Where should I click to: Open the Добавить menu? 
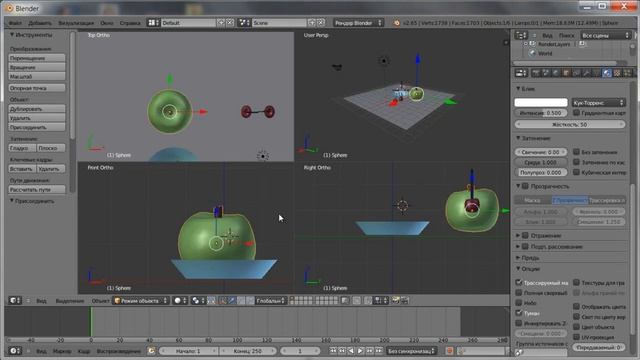[40, 23]
